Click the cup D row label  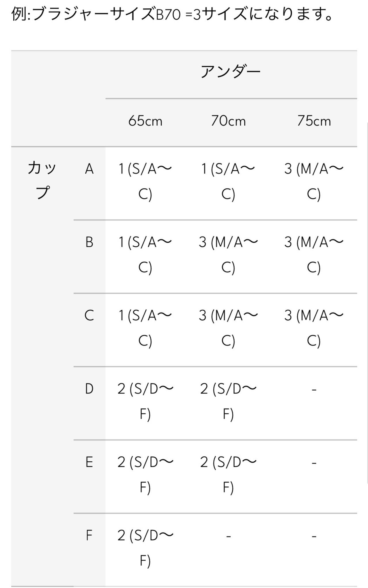point(89,389)
